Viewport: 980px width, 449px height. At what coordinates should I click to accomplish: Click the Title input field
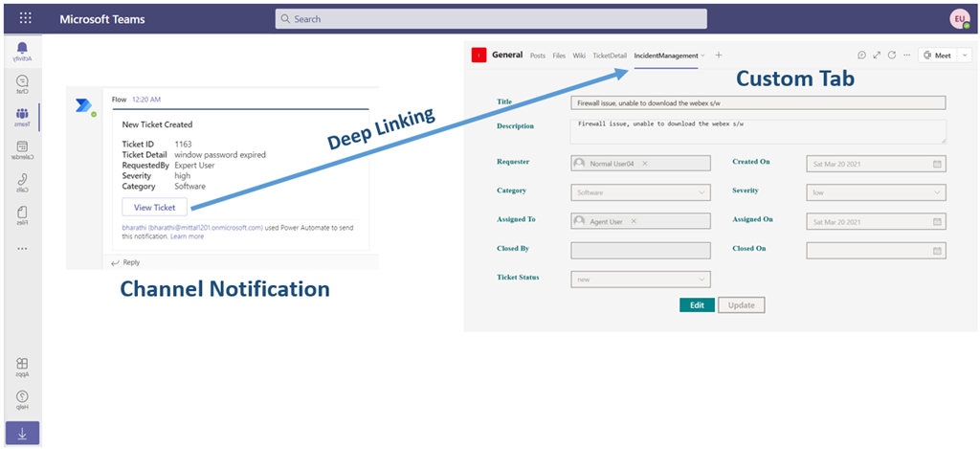point(758,102)
